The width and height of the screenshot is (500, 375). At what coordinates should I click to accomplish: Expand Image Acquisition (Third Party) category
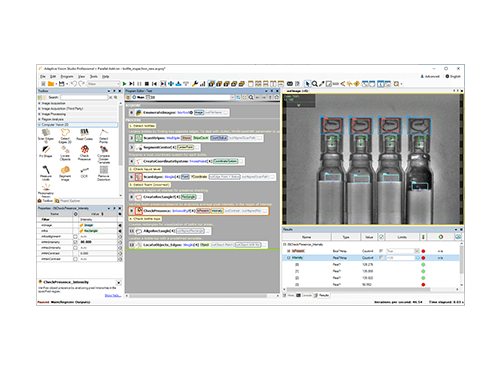click(39, 109)
